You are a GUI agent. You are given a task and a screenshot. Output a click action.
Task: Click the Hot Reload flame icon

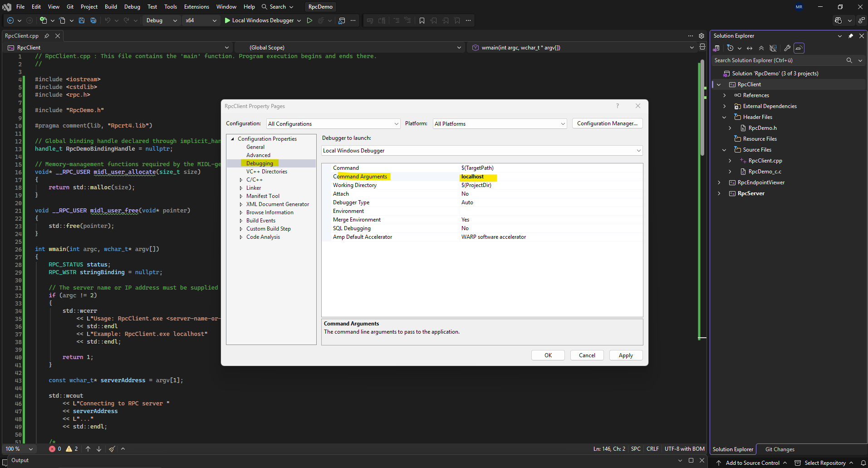pos(321,20)
